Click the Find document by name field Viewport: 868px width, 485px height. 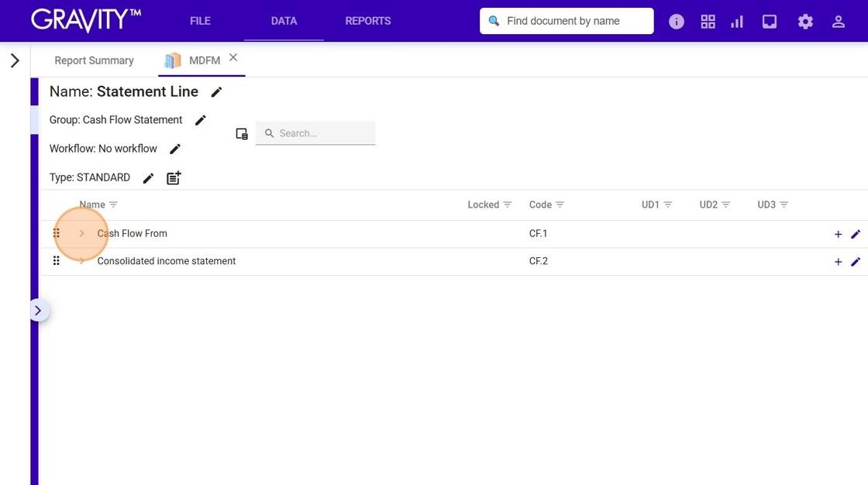[x=567, y=21]
